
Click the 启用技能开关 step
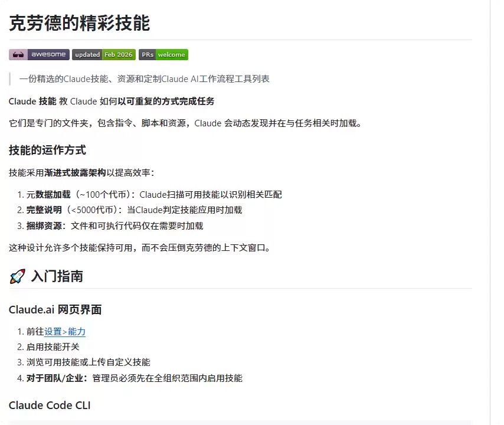tap(48, 347)
